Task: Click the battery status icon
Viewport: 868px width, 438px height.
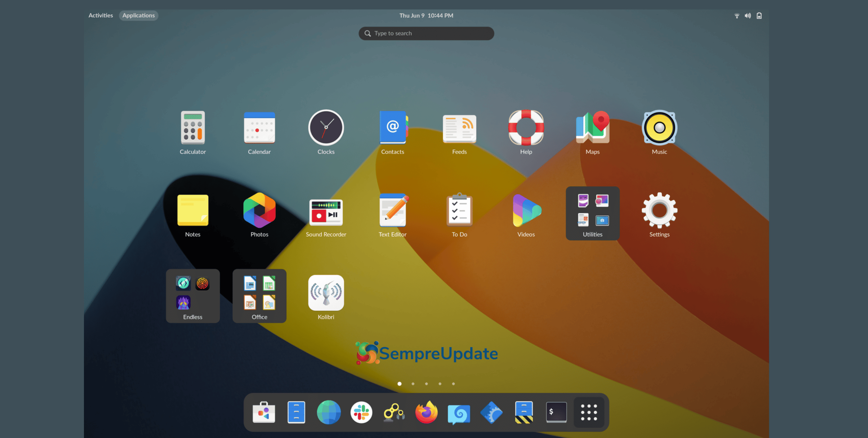Action: click(759, 16)
